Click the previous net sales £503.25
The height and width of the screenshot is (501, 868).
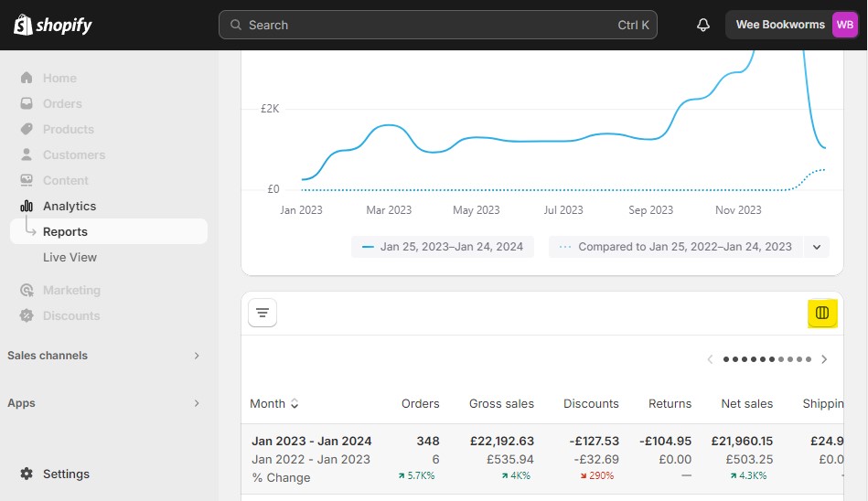point(749,460)
